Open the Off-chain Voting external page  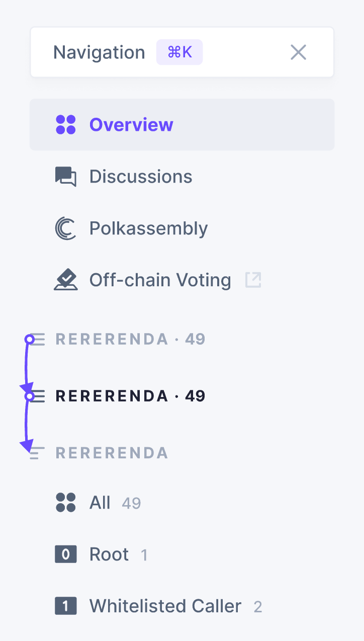pyautogui.click(x=160, y=280)
